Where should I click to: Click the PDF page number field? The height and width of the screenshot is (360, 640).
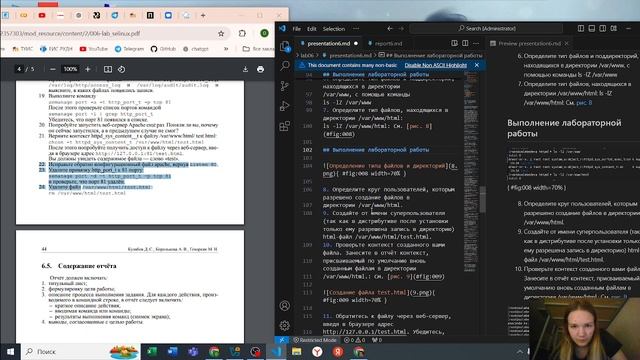tap(19, 69)
